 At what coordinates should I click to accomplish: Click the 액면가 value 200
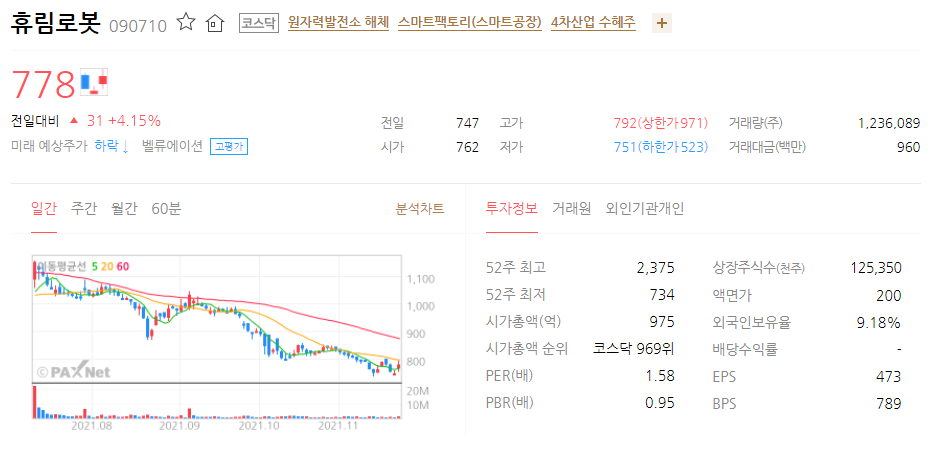(x=889, y=295)
